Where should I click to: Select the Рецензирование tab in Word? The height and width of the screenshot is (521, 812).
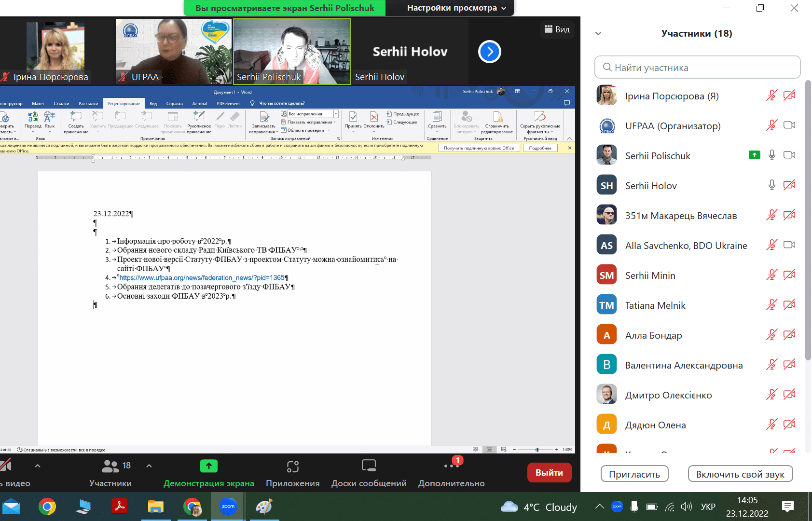124,103
